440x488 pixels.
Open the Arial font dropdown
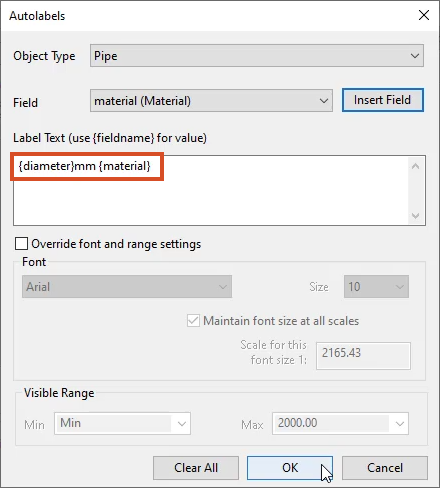[127, 287]
